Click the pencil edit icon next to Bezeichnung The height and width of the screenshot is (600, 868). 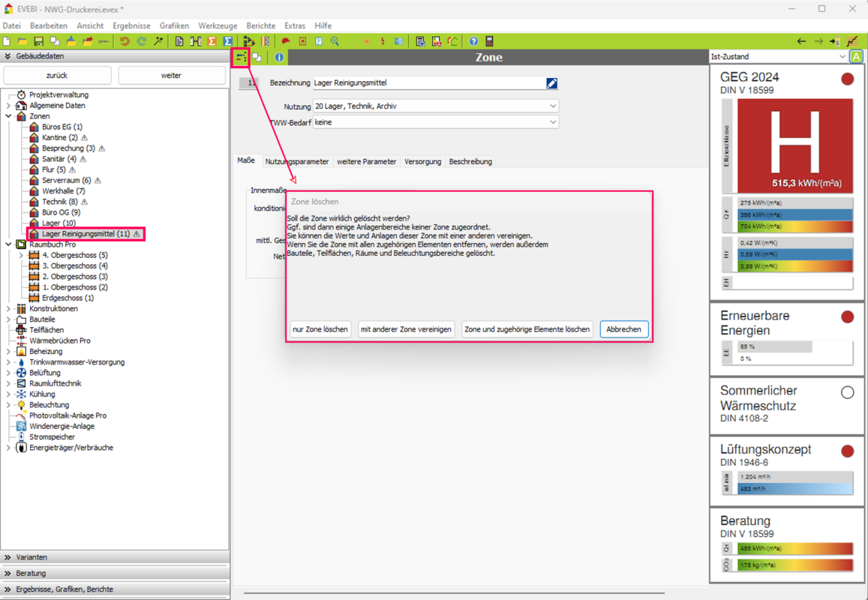coord(551,83)
